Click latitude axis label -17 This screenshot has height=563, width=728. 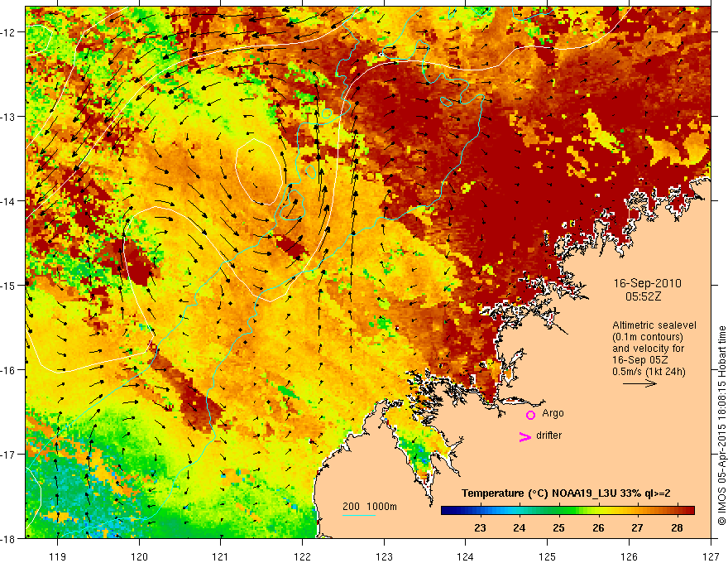click(x=9, y=455)
